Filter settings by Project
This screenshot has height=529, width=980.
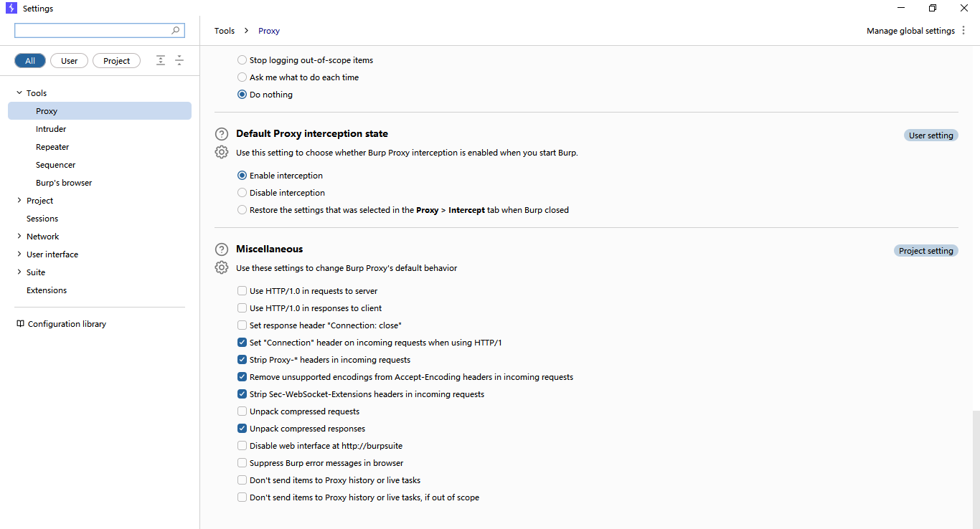coord(116,61)
